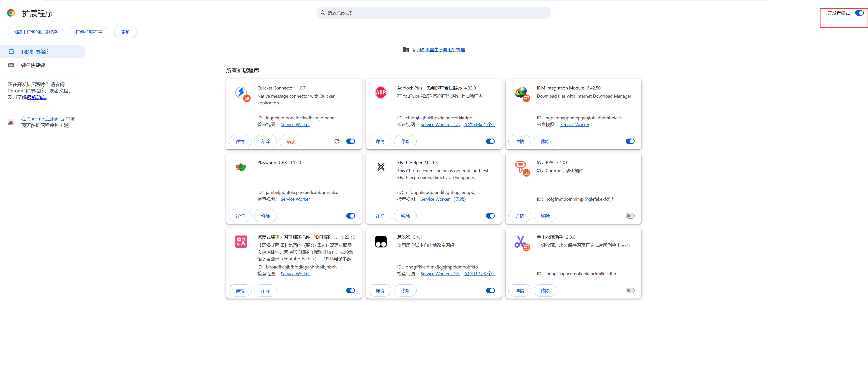The width and height of the screenshot is (868, 379).
Task: Click the organization building icon
Action: 406,49
